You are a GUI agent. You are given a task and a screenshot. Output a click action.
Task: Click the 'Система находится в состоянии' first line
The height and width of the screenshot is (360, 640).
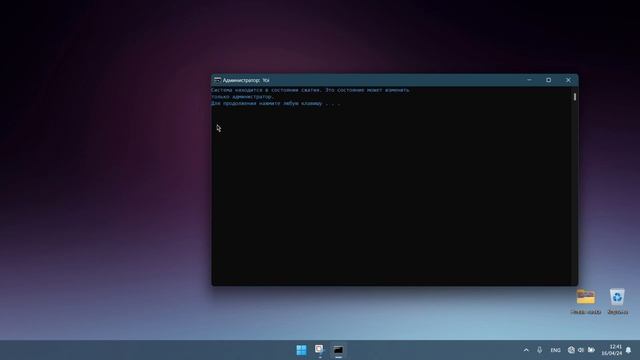click(x=310, y=90)
